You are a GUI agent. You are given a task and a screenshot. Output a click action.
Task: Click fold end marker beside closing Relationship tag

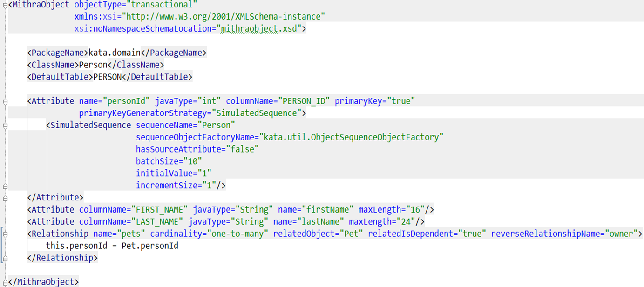[5, 258]
